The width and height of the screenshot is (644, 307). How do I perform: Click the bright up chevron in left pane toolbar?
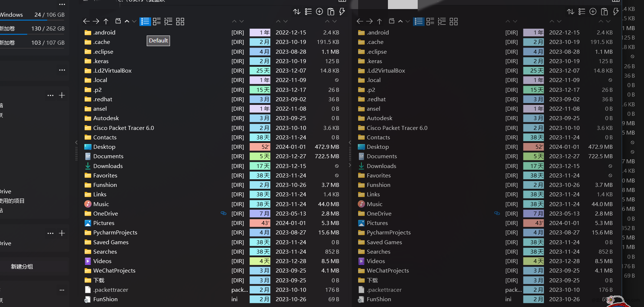(127, 21)
